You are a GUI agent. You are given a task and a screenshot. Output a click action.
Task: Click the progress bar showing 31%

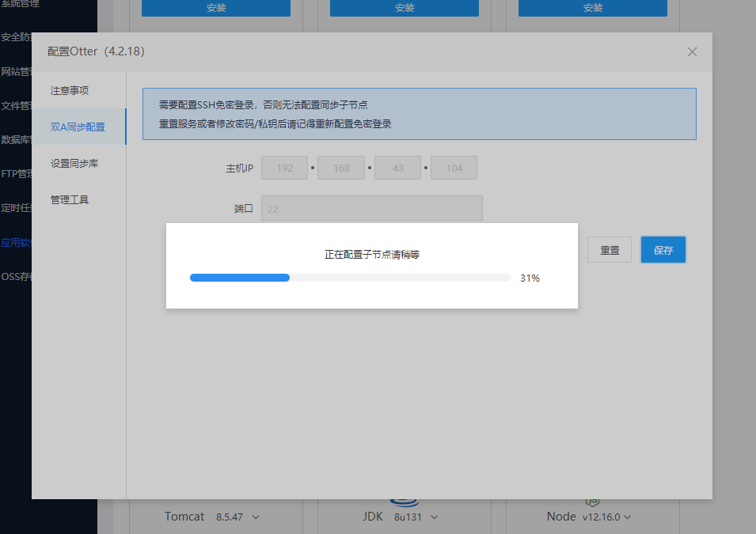[349, 278]
